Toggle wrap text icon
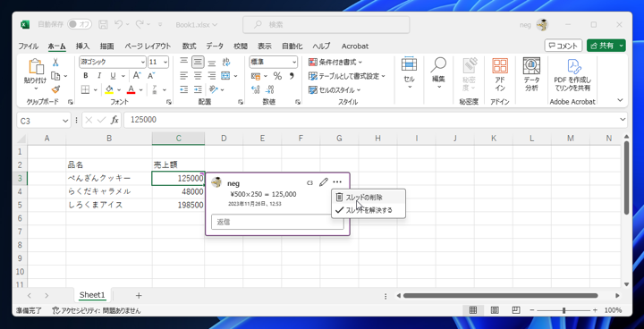The width and height of the screenshot is (644, 329). pos(226,63)
